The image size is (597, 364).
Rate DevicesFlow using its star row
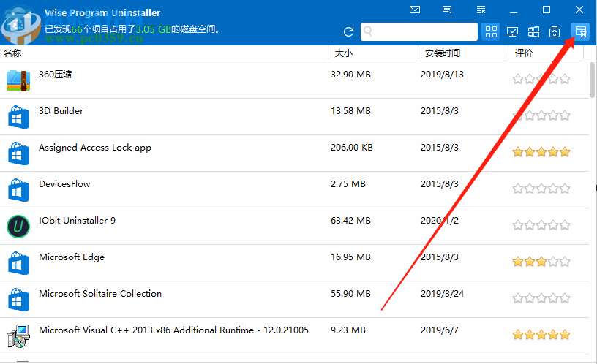(541, 189)
